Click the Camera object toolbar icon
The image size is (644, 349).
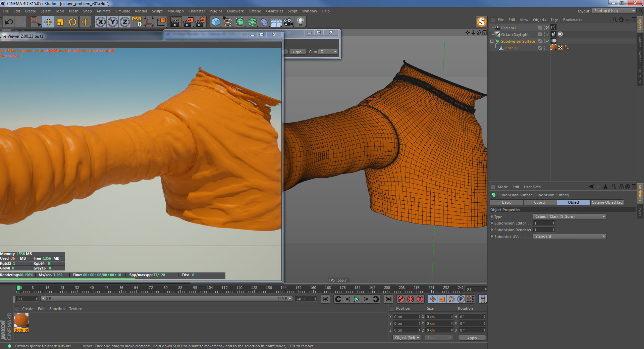point(288,22)
